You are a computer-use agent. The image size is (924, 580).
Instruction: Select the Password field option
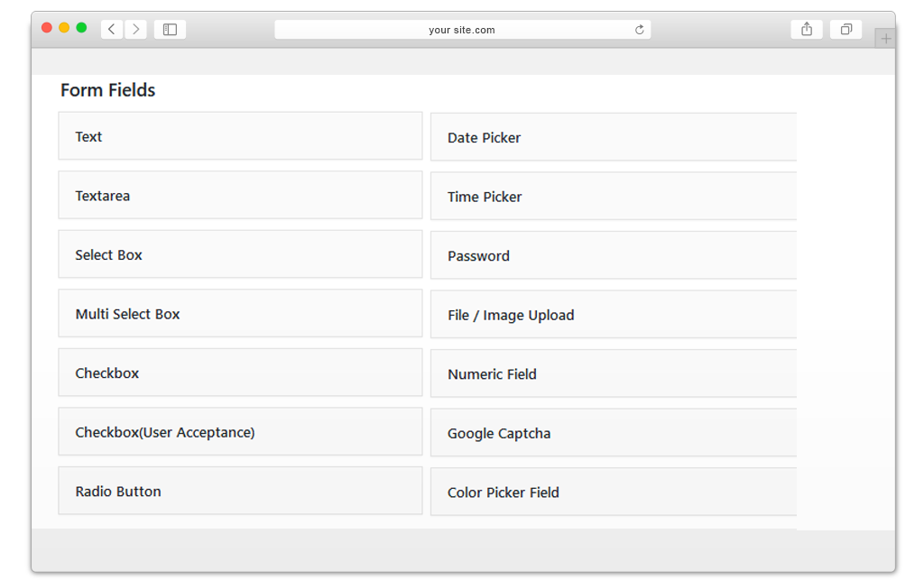(614, 255)
